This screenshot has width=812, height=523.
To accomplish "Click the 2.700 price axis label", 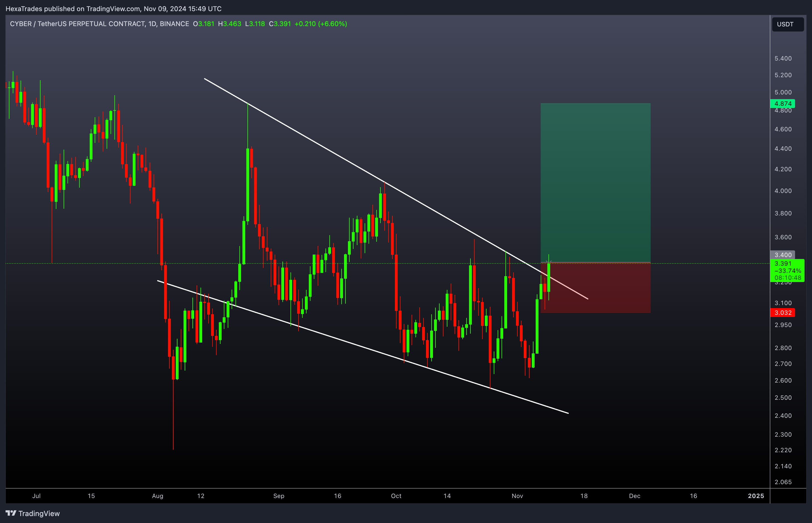I will (783, 364).
